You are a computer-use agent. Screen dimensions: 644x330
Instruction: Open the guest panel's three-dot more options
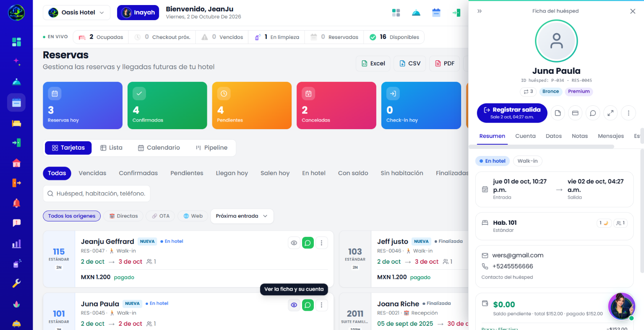pyautogui.click(x=628, y=113)
